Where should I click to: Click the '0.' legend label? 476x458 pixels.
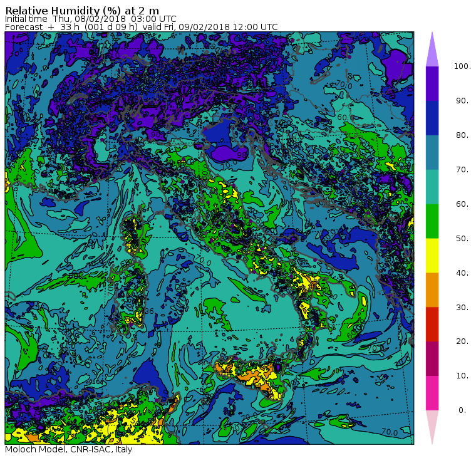point(462,410)
